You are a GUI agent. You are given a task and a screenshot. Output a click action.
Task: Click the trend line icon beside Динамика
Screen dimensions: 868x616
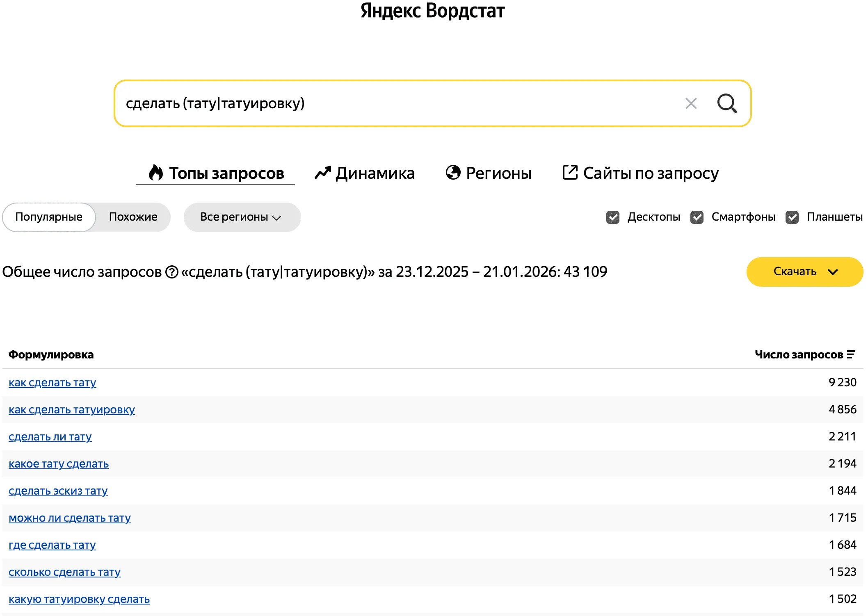[323, 173]
